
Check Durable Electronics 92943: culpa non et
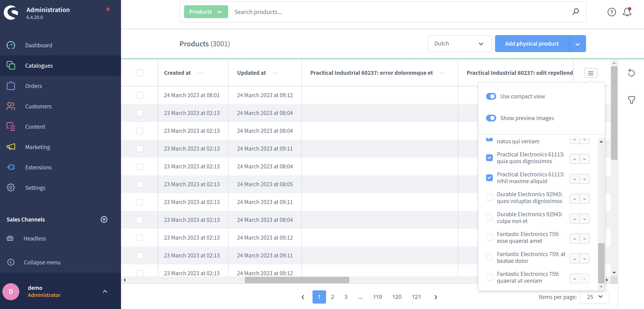[489, 217]
